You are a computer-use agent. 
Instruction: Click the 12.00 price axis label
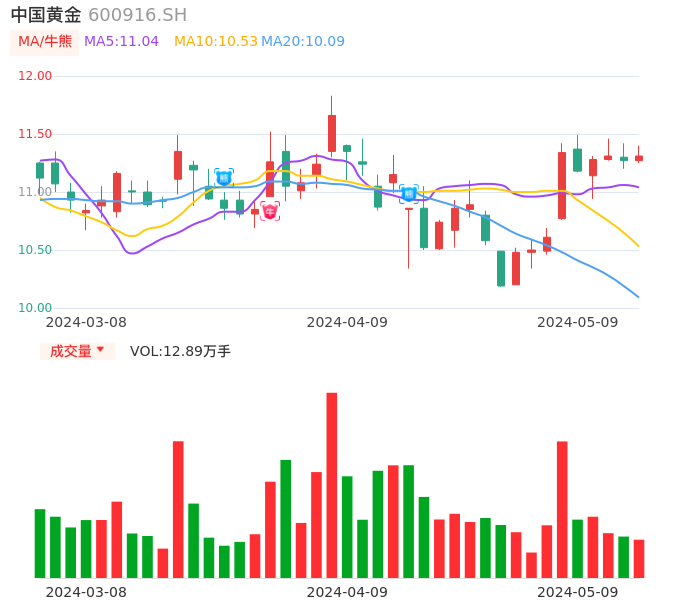point(35,76)
